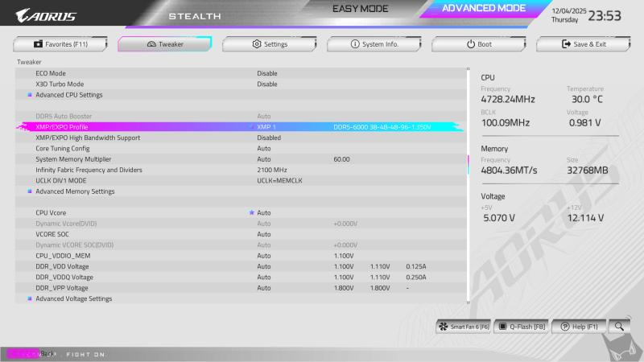
Task: Open CPU_VDDIO_MEM Auto value
Action: pyautogui.click(x=264, y=256)
